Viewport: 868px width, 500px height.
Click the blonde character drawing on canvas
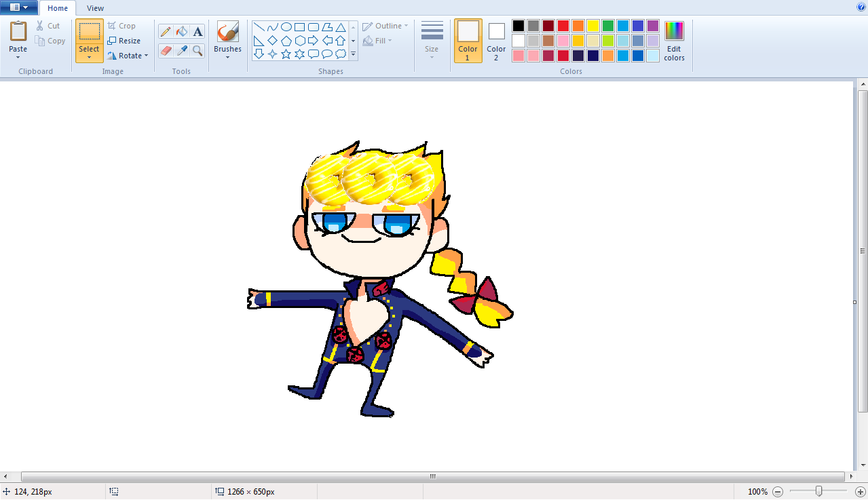[380, 279]
